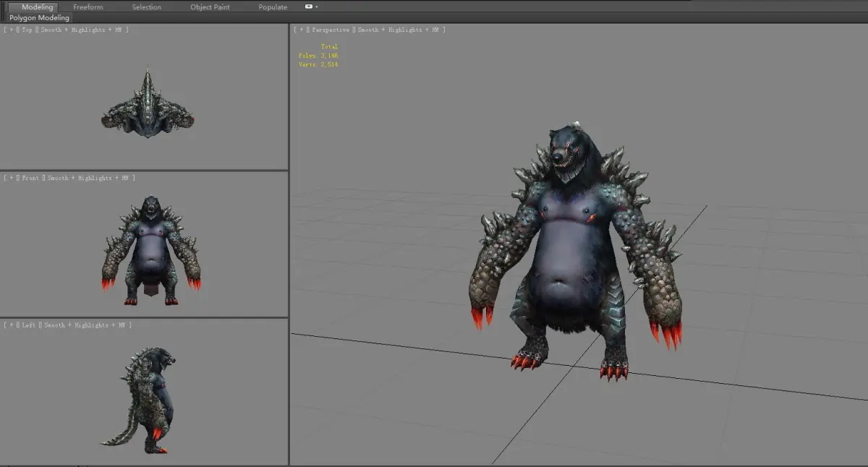Click the yellow Total statistics heading
The width and height of the screenshot is (868, 467).
[x=329, y=46]
